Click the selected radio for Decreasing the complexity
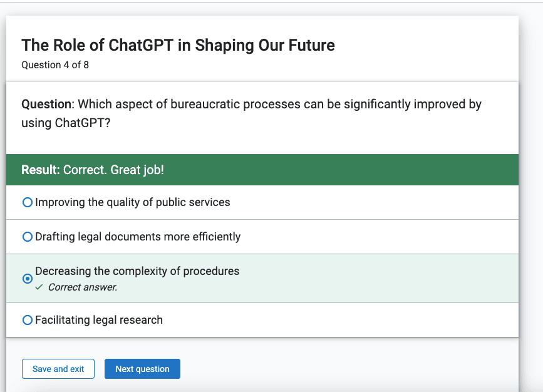 [28, 279]
